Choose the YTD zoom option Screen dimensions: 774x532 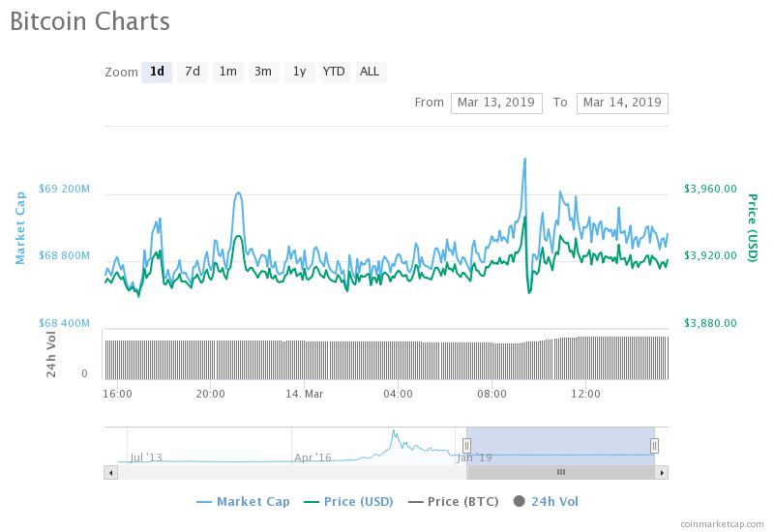tap(334, 72)
